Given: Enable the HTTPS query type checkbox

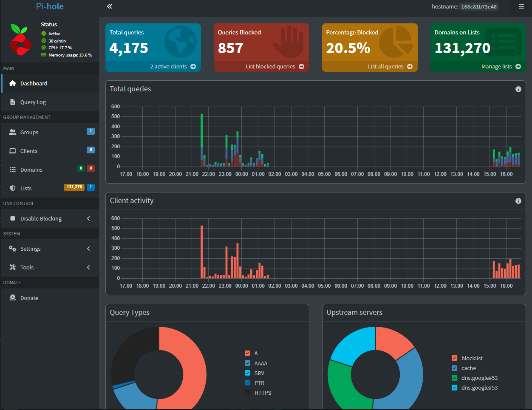Looking at the screenshot, I should tap(248, 393).
